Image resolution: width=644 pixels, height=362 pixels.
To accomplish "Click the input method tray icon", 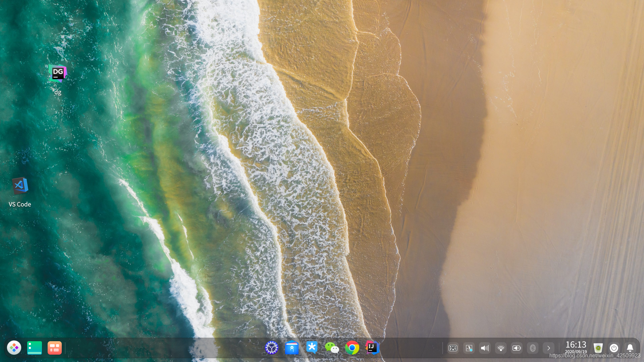I will 469,348.
